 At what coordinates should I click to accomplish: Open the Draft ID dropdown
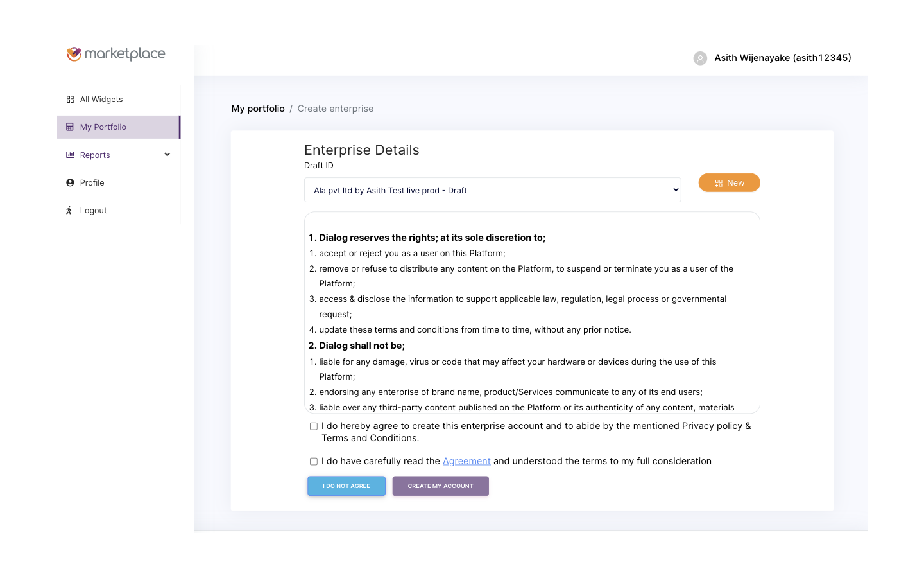point(492,190)
